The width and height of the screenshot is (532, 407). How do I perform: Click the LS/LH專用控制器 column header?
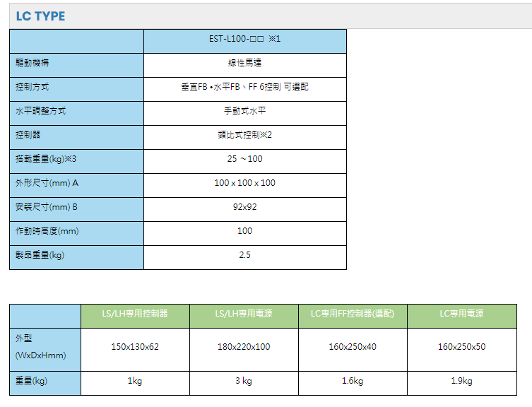pos(135,314)
